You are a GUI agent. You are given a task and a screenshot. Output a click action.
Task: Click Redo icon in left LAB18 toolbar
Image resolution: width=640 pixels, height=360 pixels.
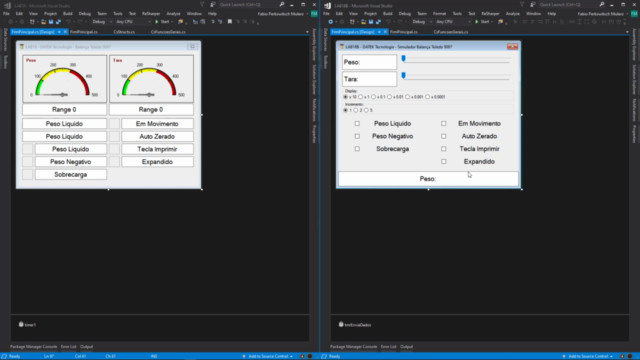click(80, 22)
